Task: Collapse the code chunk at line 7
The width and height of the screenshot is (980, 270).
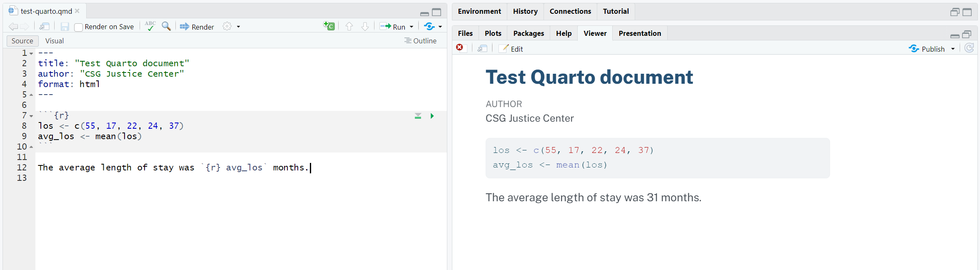Action: pyautogui.click(x=31, y=116)
